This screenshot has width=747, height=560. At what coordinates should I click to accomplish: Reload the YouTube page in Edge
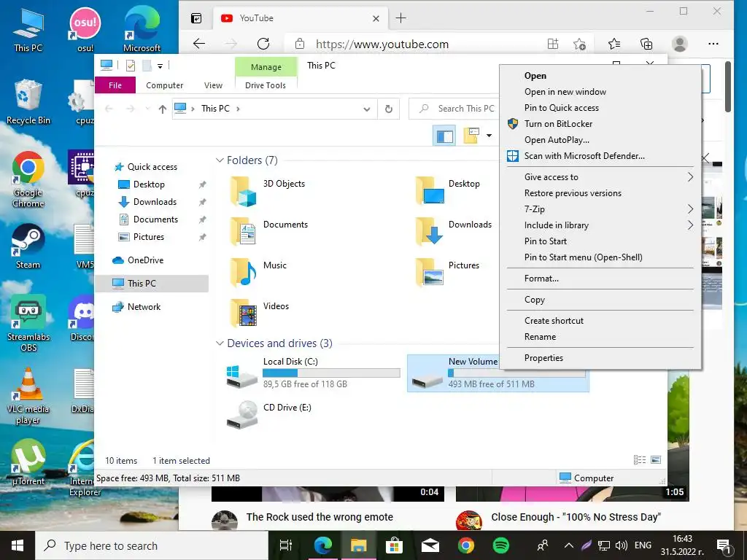coord(263,44)
